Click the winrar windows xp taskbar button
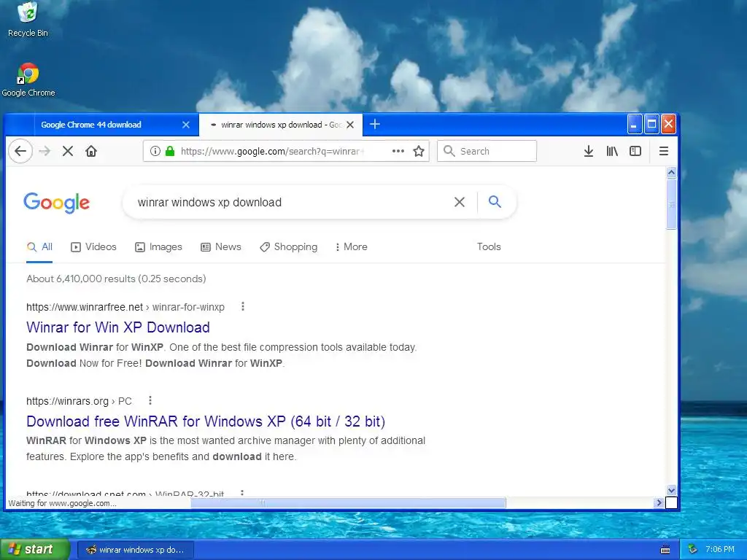This screenshot has width=747, height=560. (135, 550)
